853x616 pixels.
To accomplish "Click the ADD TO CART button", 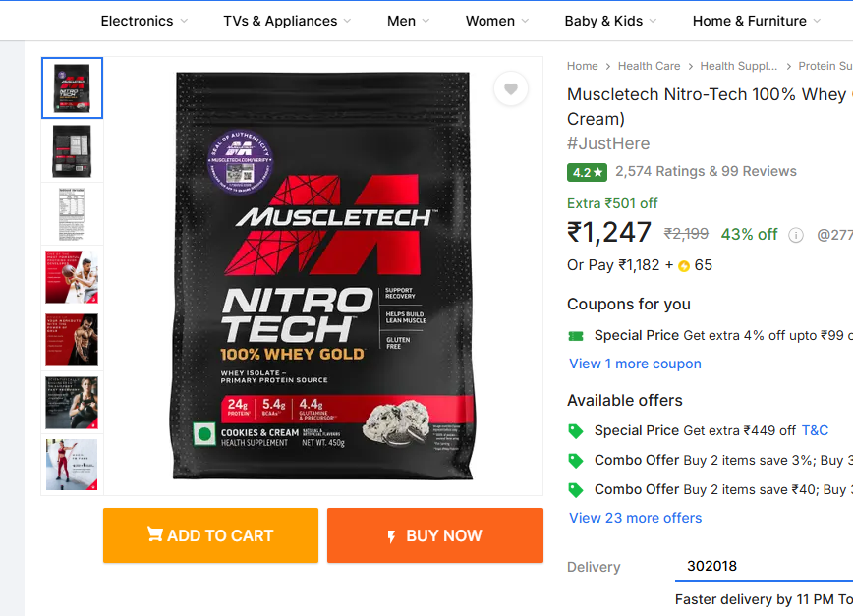I will pos(210,535).
